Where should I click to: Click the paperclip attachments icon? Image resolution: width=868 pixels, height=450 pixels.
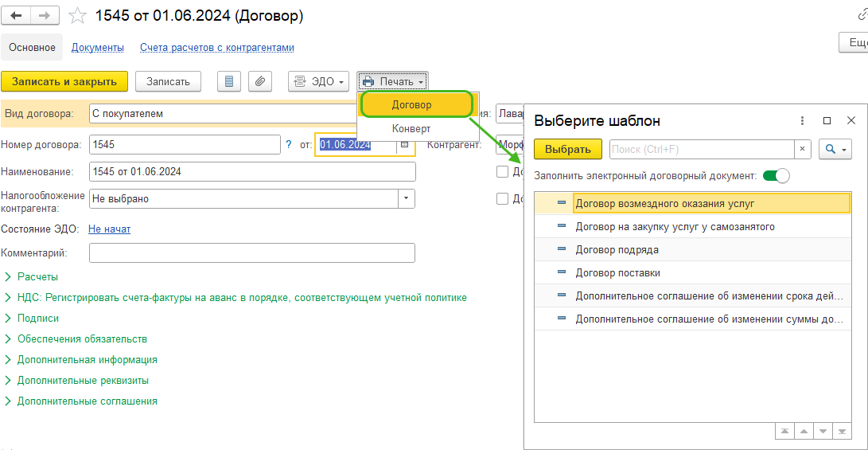tap(260, 81)
